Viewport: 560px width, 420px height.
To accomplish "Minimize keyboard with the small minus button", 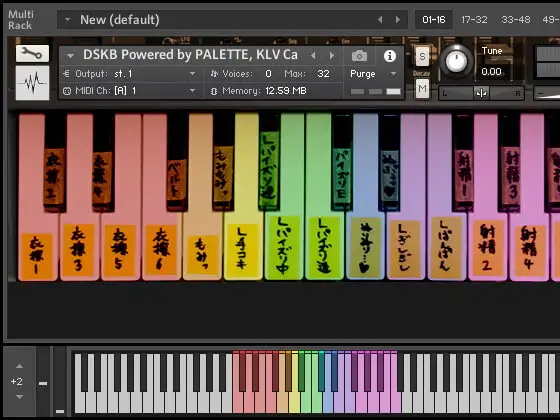I will [x=42, y=384].
